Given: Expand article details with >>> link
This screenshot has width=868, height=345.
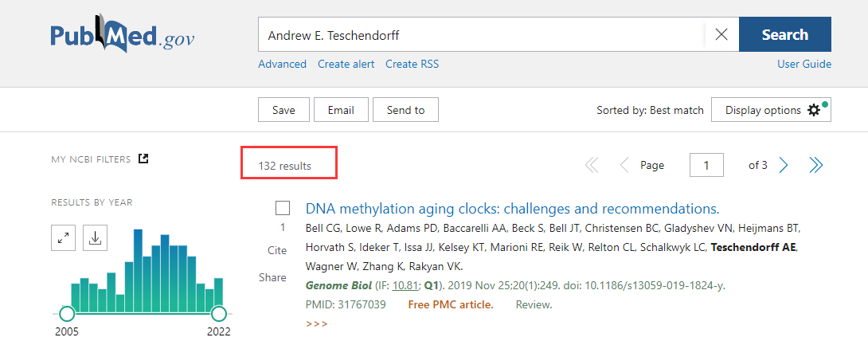Looking at the screenshot, I should tap(316, 323).
